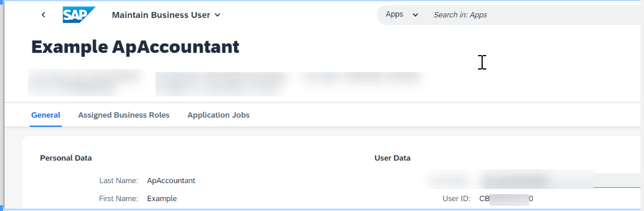644x211 pixels.
Task: Click the down chevron next to Apps
Action: click(x=415, y=15)
